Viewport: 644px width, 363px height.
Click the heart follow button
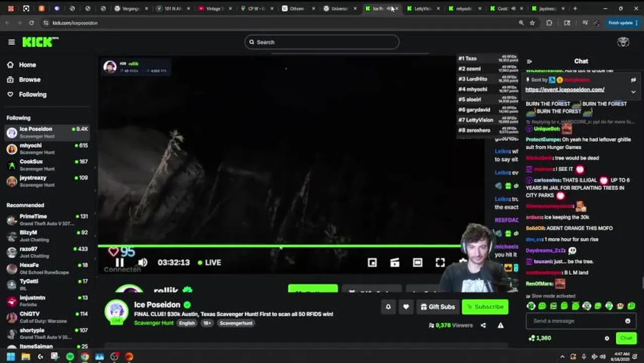click(406, 307)
